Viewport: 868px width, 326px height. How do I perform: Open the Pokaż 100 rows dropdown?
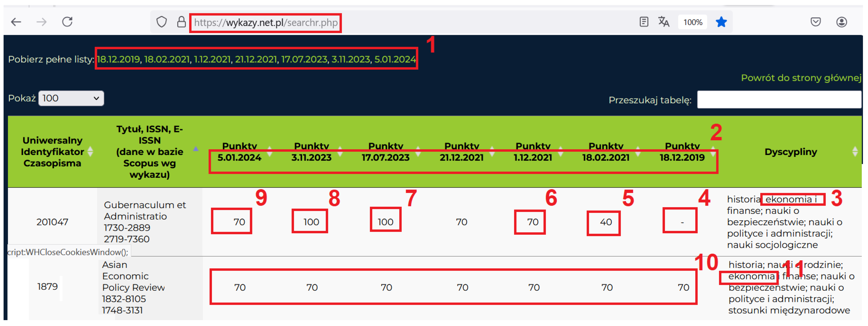click(71, 98)
